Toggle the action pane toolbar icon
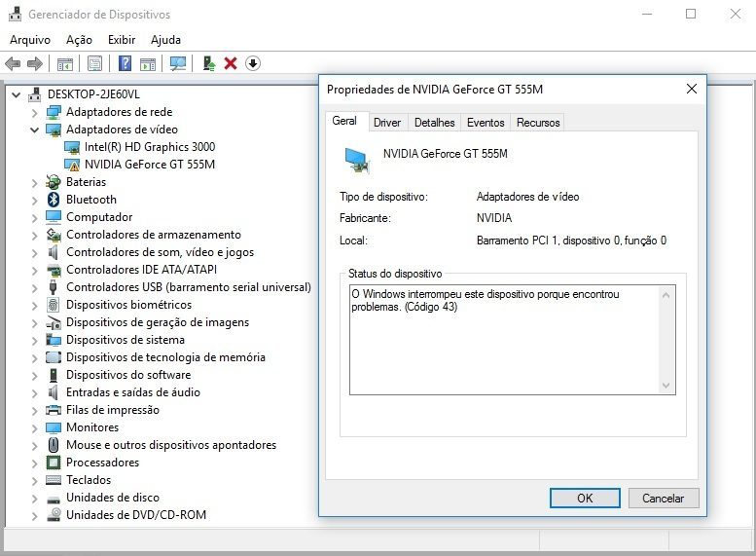 [x=148, y=63]
